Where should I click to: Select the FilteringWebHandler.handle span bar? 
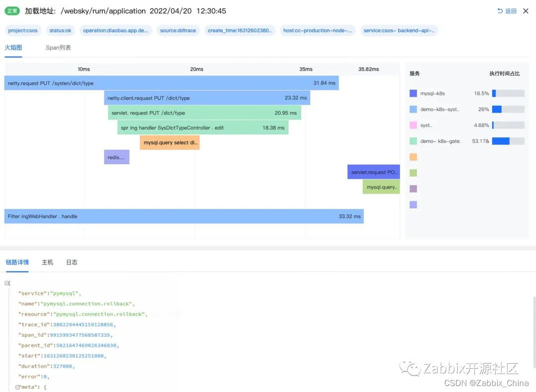pyautogui.click(x=184, y=216)
